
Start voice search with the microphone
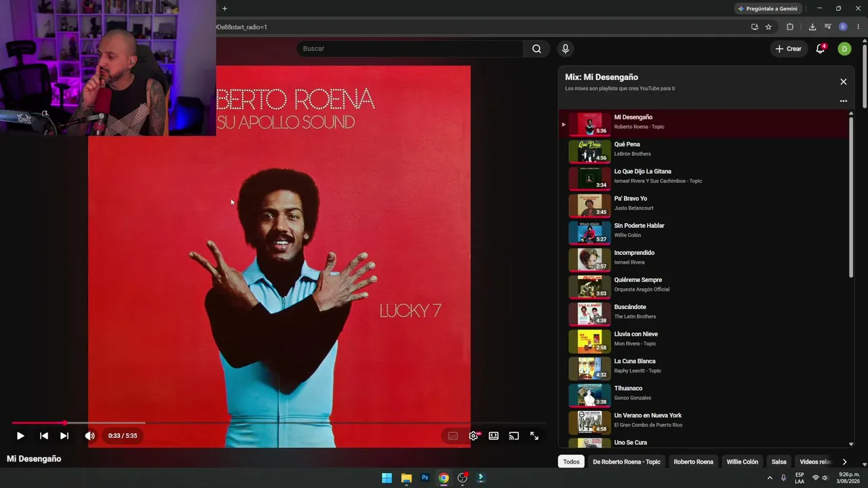coord(565,49)
